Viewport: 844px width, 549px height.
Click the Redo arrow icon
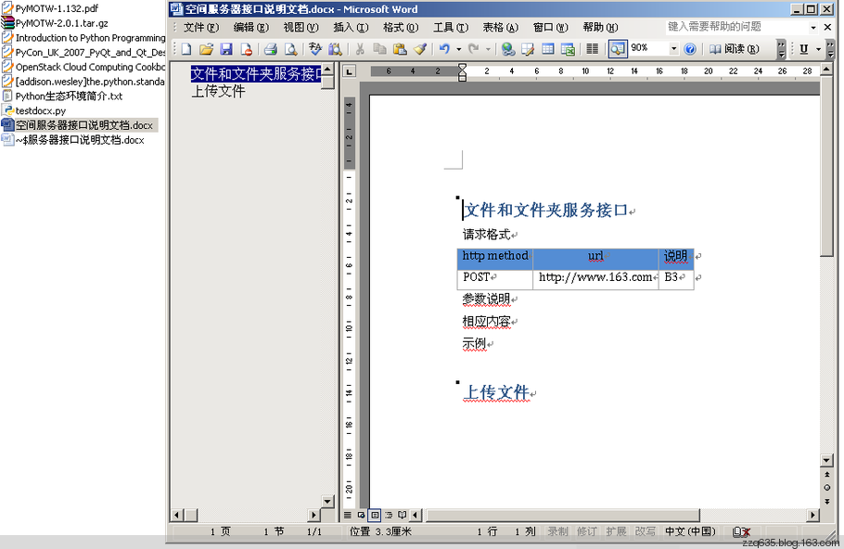coord(473,50)
